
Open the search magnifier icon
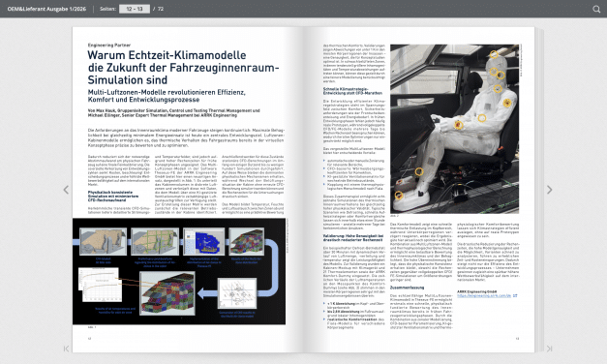tap(596, 9)
